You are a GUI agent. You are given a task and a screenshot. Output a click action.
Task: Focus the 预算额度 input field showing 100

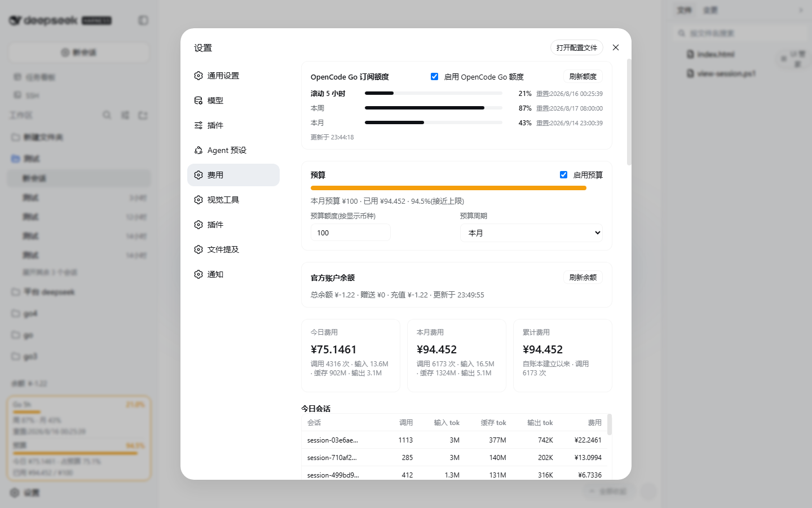pos(351,233)
